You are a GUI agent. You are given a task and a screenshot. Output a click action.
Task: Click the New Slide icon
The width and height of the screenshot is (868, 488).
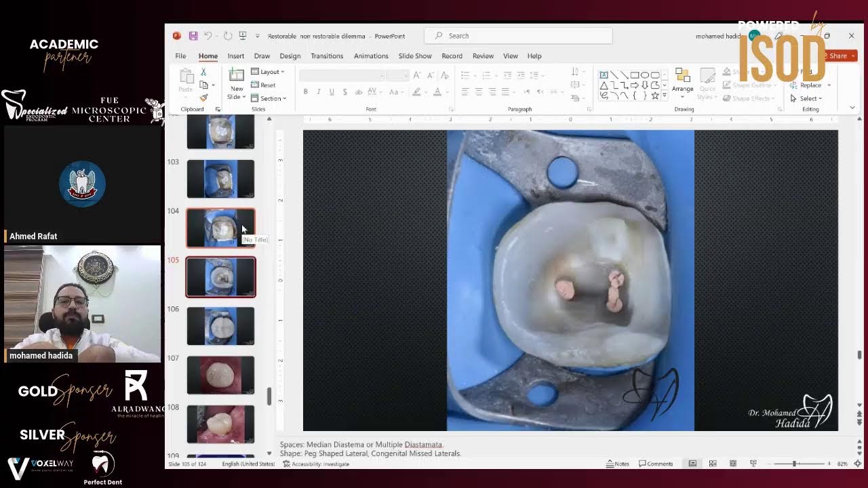click(237, 76)
